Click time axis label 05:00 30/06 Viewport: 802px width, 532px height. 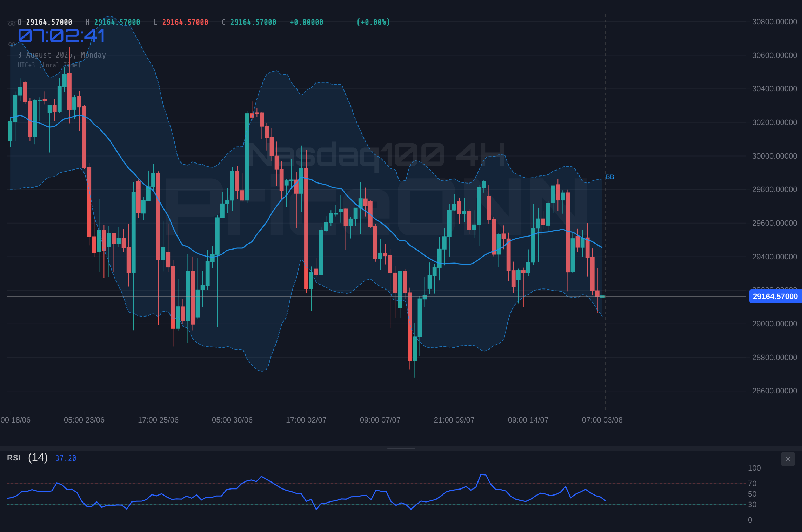[x=232, y=420]
